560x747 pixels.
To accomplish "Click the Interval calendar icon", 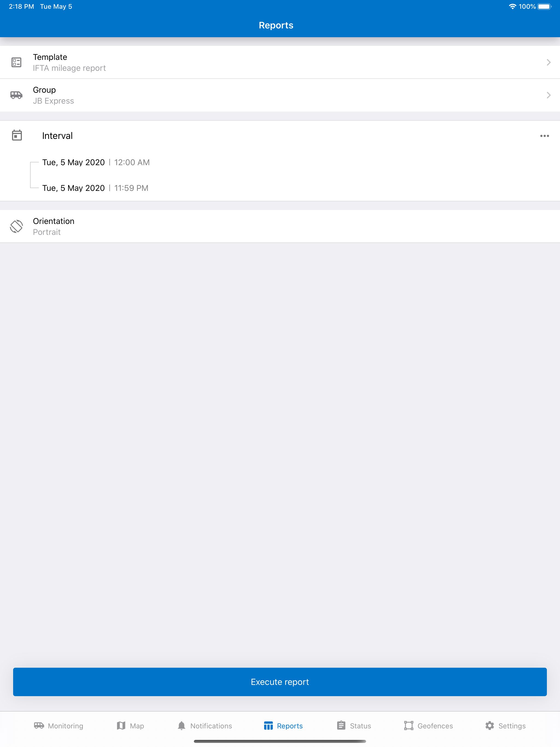I will (17, 135).
